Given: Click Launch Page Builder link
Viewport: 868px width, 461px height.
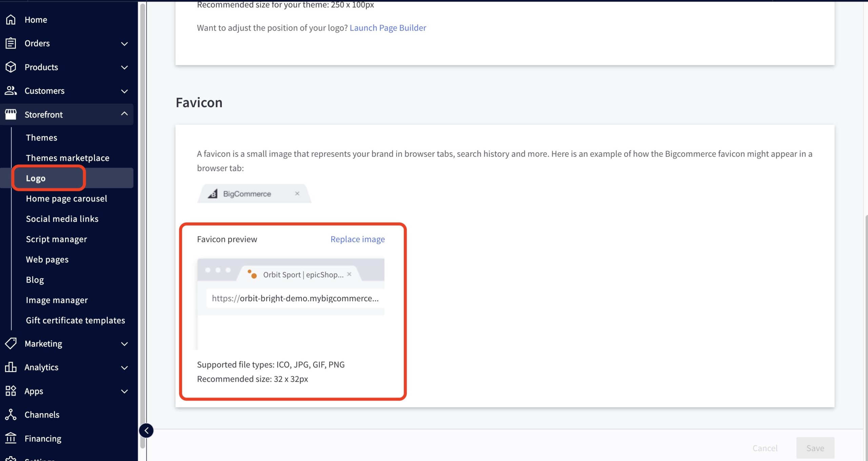Looking at the screenshot, I should point(388,28).
